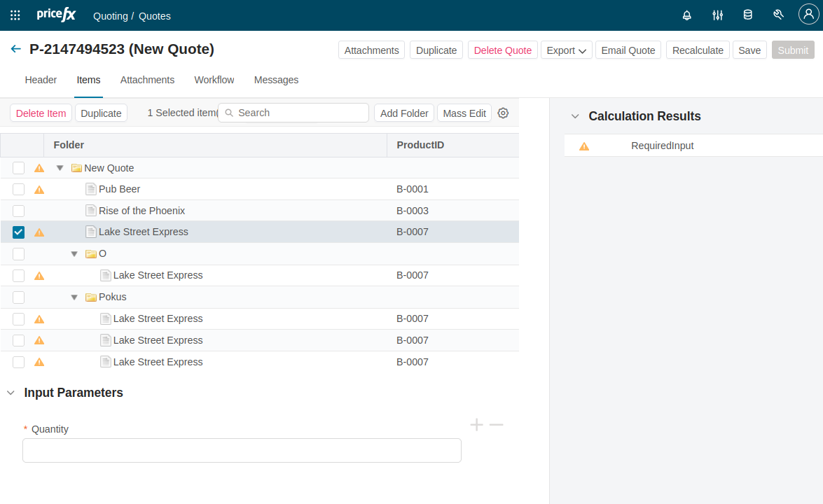The width and height of the screenshot is (823, 504).
Task: Open the apps grid launcher icon
Action: pyautogui.click(x=15, y=15)
